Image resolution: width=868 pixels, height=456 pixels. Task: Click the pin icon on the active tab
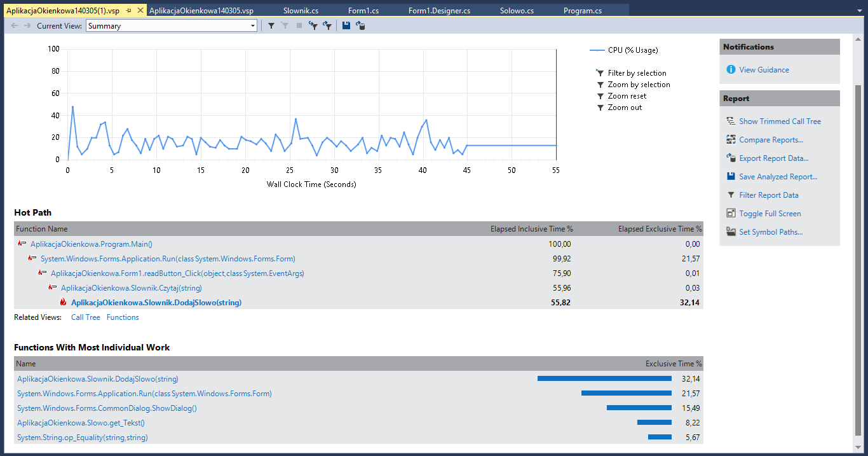point(129,11)
